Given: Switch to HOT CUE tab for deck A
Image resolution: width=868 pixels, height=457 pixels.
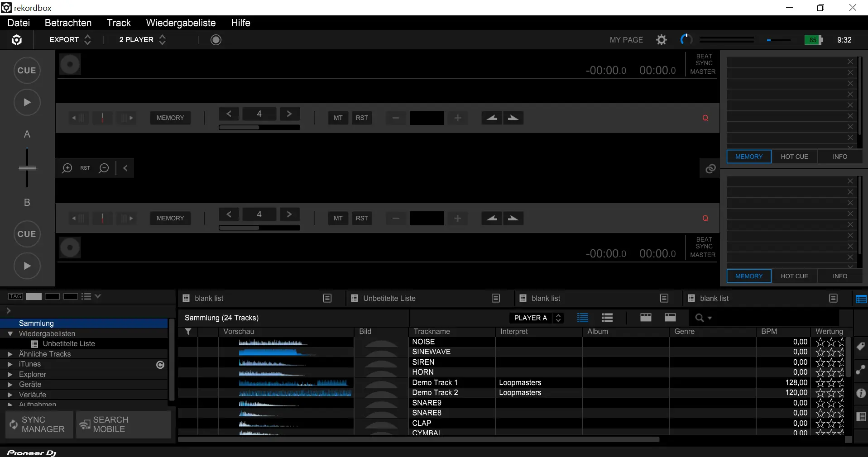Looking at the screenshot, I should coord(794,157).
